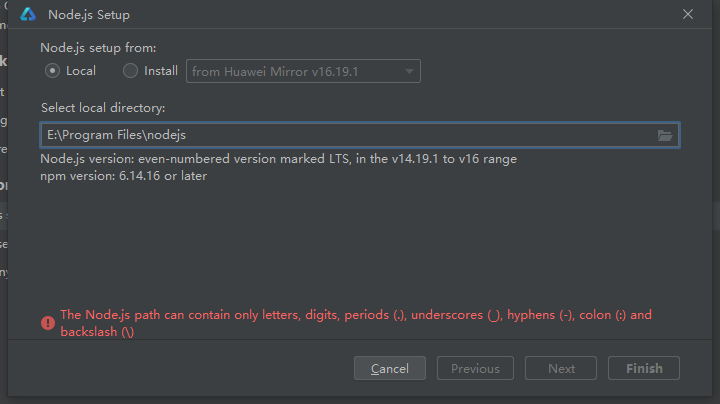Image resolution: width=720 pixels, height=404 pixels.
Task: Click the Cancel button
Action: point(389,368)
